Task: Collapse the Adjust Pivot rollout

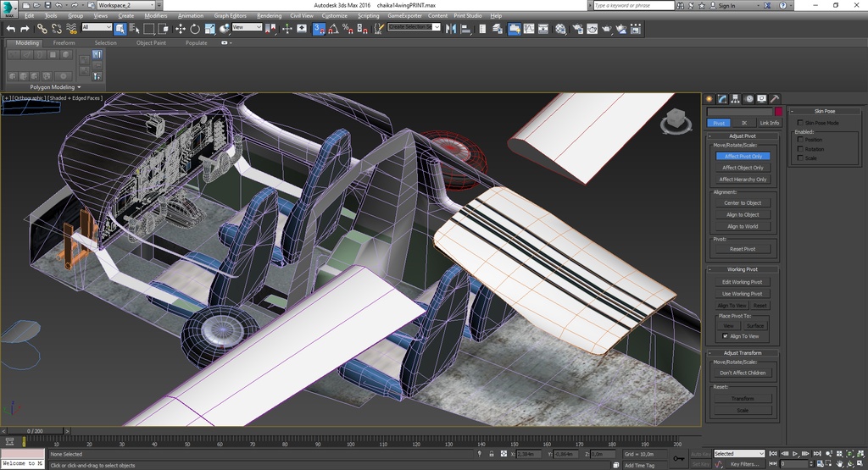Action: click(x=743, y=136)
